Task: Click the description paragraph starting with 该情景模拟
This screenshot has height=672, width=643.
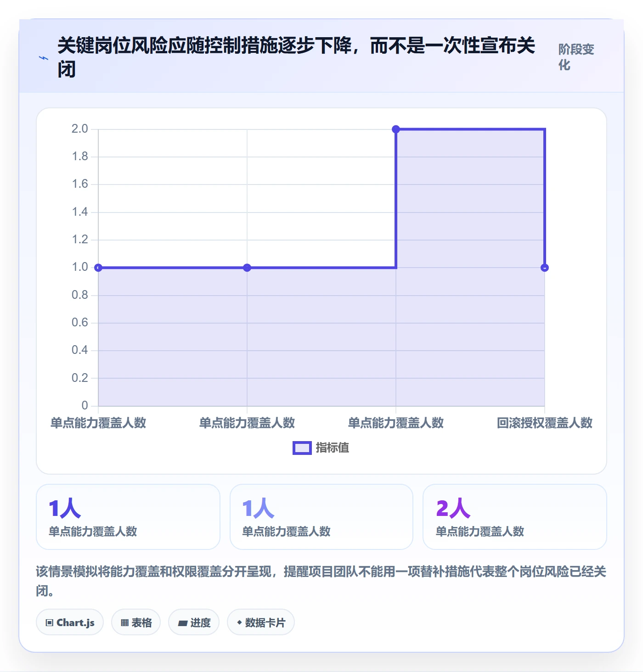Action: click(x=321, y=581)
